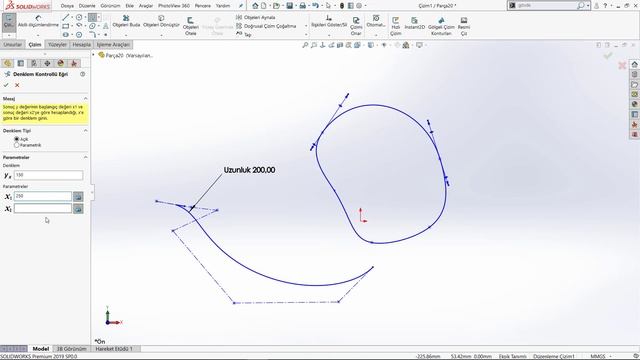Image resolution: width=640 pixels, height=360 pixels.
Task: Exit sketch using Çiz button
Action: coord(9,22)
